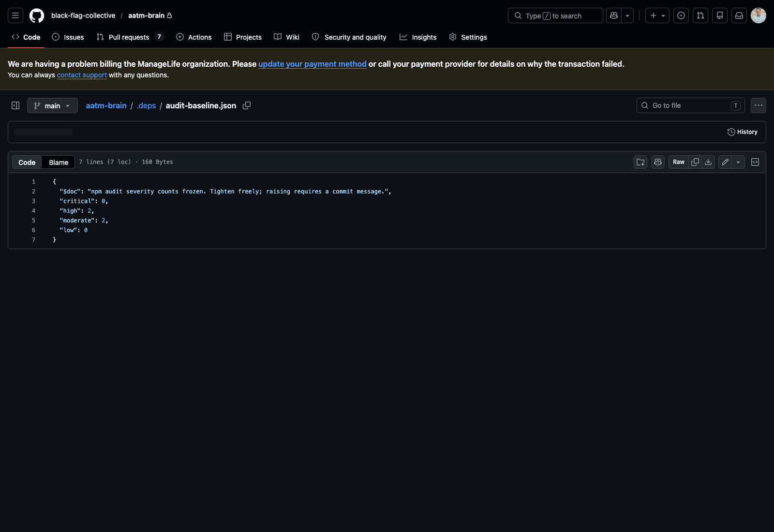Open the main branch selector

pyautogui.click(x=52, y=105)
